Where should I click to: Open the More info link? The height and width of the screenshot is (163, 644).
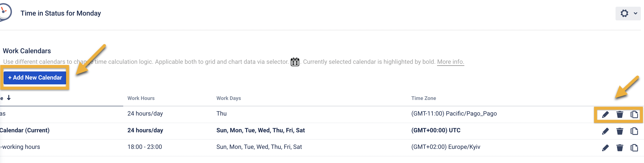pyautogui.click(x=450, y=62)
